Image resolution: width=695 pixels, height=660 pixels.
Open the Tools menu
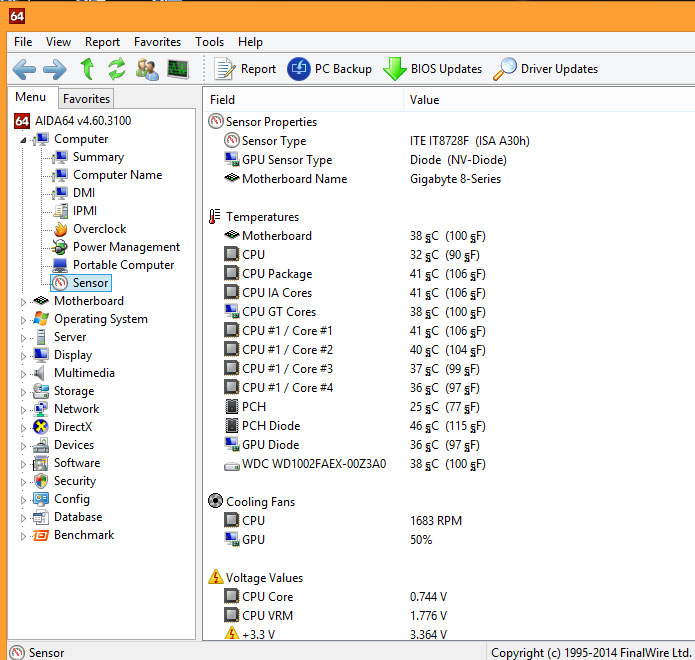coord(209,42)
